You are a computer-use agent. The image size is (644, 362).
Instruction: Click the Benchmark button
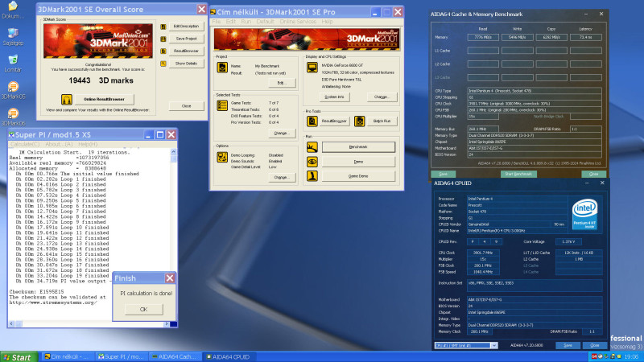358,147
